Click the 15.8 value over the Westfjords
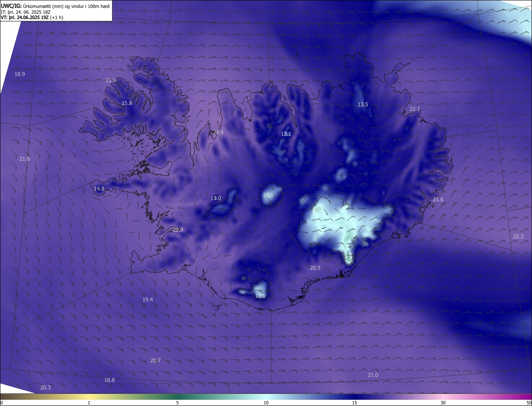 click(x=127, y=103)
